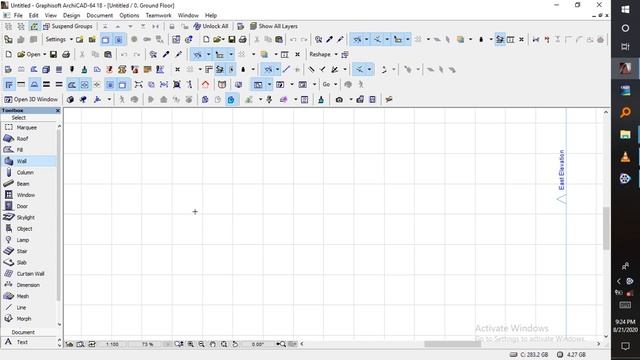Screen dimensions: 640x360
Task: Open the Settings dropdown arrow
Action: (71, 40)
